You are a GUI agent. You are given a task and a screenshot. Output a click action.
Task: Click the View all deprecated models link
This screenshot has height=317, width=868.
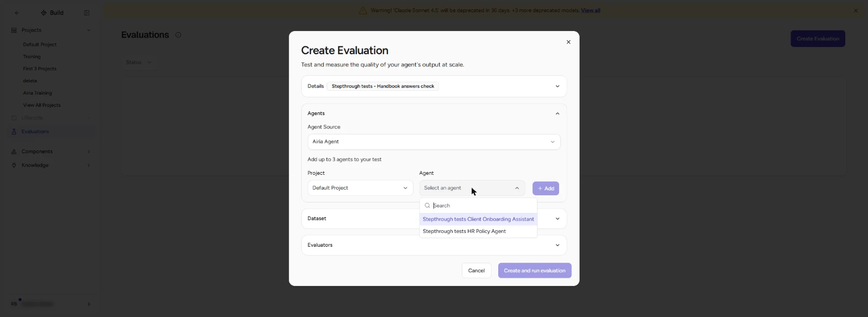coord(591,11)
